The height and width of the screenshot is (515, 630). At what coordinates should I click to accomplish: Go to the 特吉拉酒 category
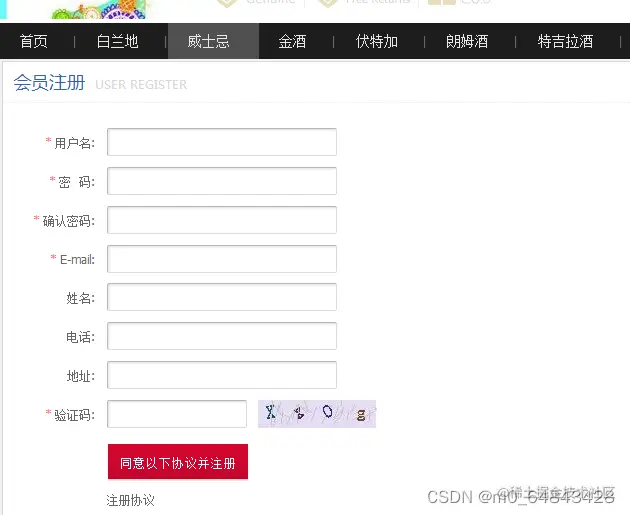pos(565,41)
